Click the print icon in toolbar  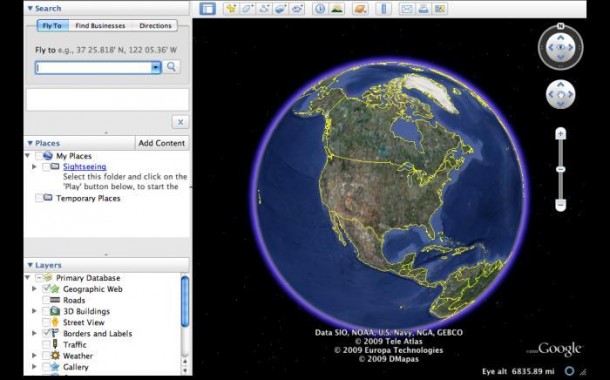(423, 9)
